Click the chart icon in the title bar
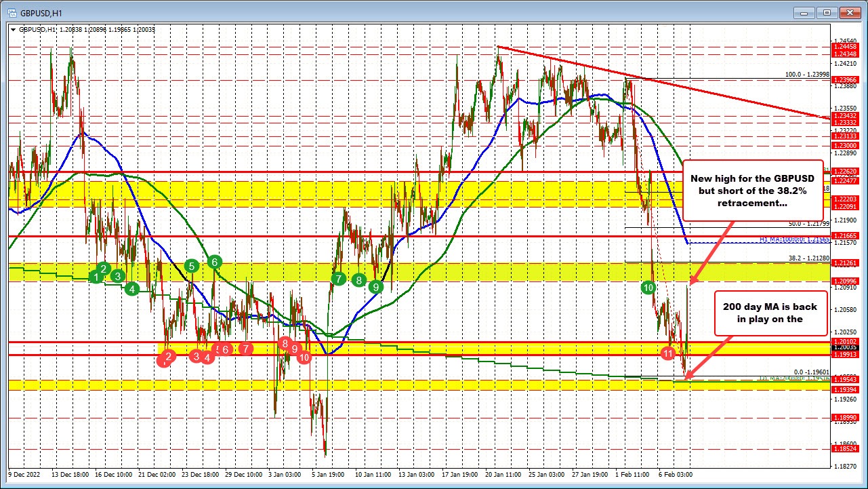This screenshot has width=868, height=489. [x=13, y=12]
